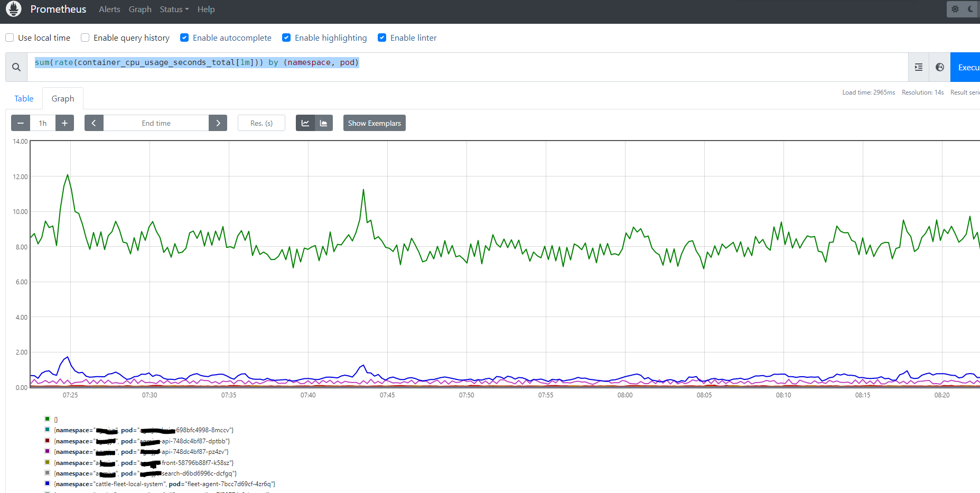Switch graph to stacked chart mode
Viewport: 980px width, 493px height.
323,123
